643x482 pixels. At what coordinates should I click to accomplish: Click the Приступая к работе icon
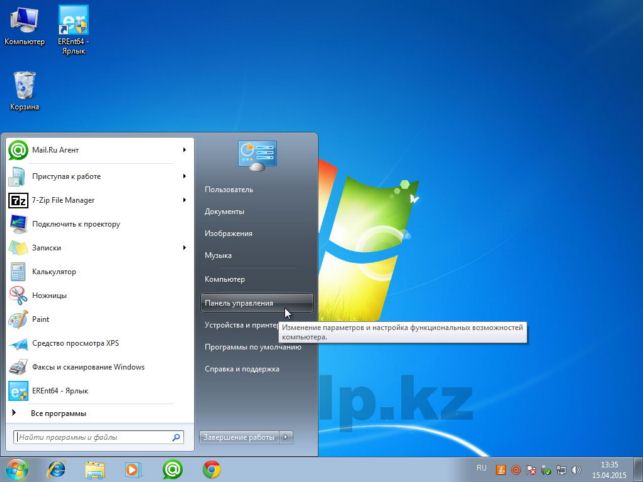[18, 176]
